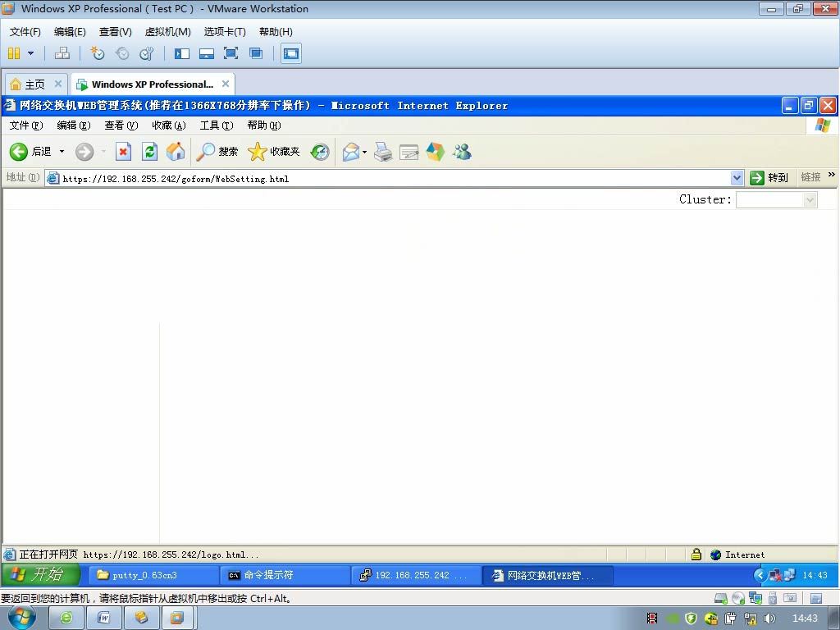Expand the back history dropdown arrow
The height and width of the screenshot is (630, 840).
(62, 152)
